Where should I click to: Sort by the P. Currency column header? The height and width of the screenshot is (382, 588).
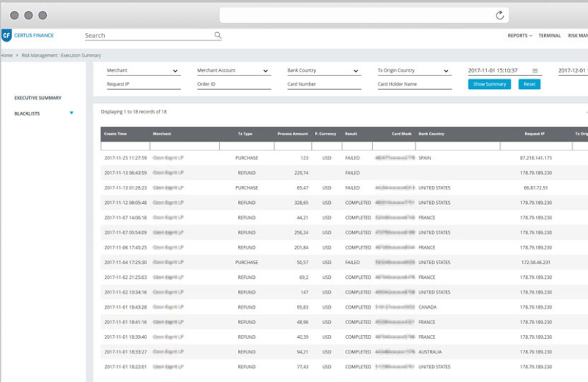coord(325,134)
